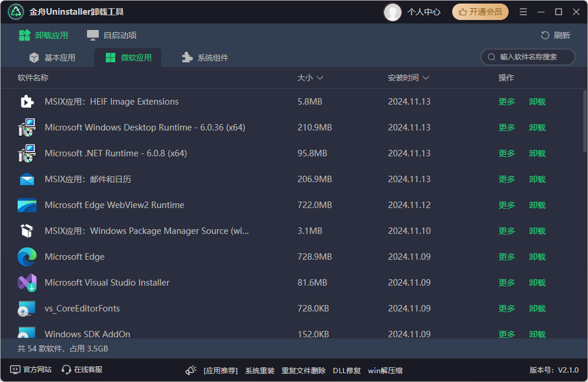Click the monitor icon beside 官方网站

point(15,370)
